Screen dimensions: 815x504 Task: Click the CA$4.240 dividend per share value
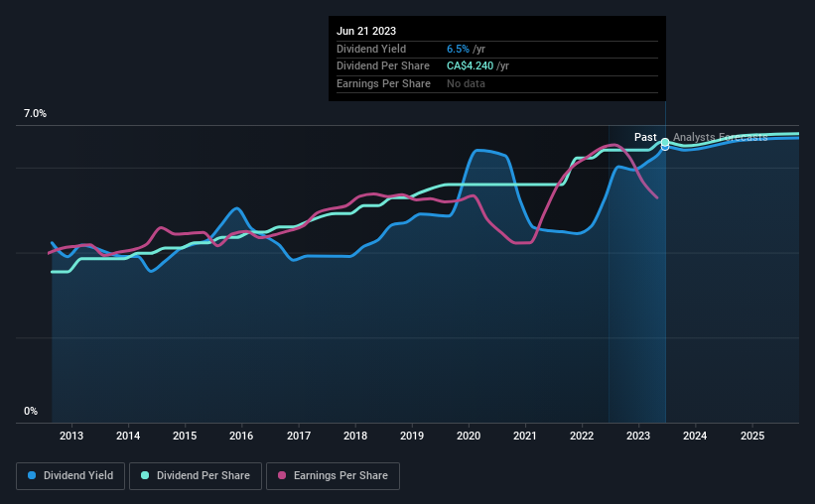pyautogui.click(x=470, y=66)
